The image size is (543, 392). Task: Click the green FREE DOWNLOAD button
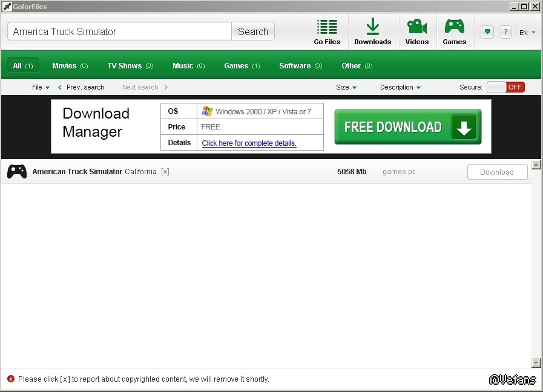tap(407, 127)
